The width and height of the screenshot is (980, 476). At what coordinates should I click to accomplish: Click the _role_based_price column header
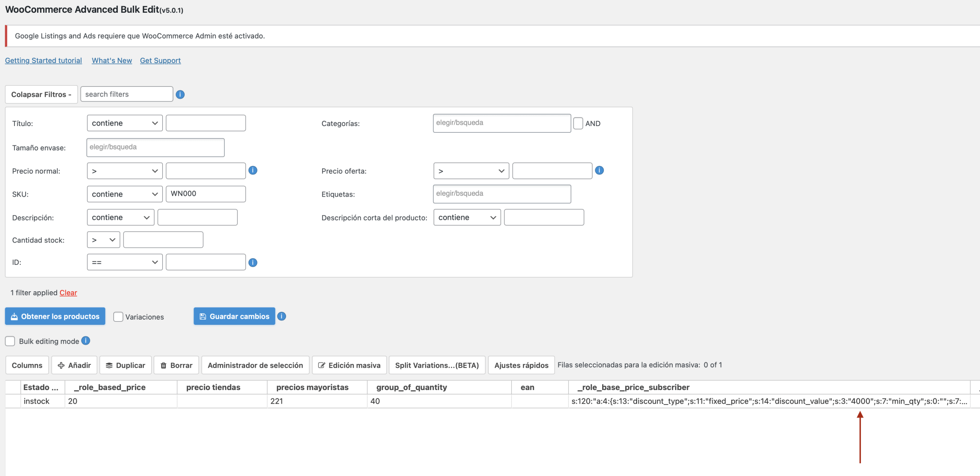[121, 387]
